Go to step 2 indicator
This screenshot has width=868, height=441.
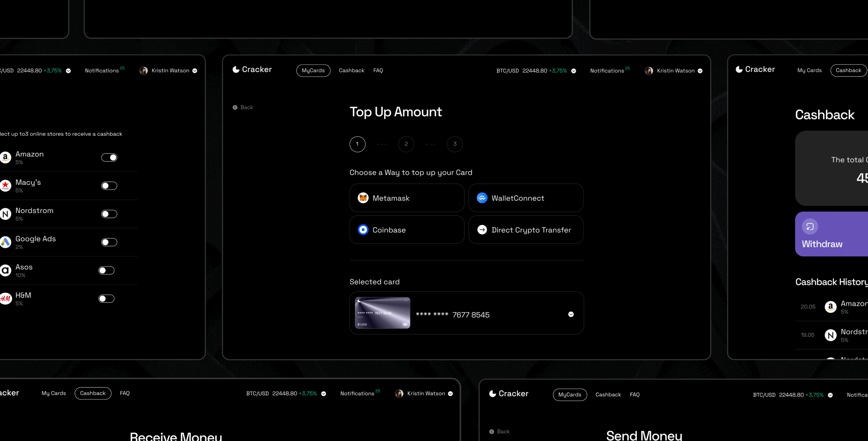tap(406, 144)
